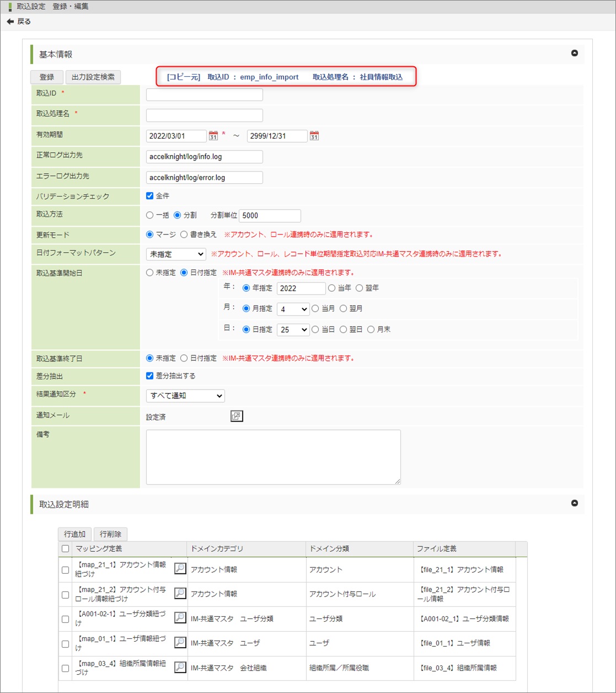This screenshot has width=616, height=693.
Task: Select 一括 radio for 取込方法
Action: tap(150, 215)
